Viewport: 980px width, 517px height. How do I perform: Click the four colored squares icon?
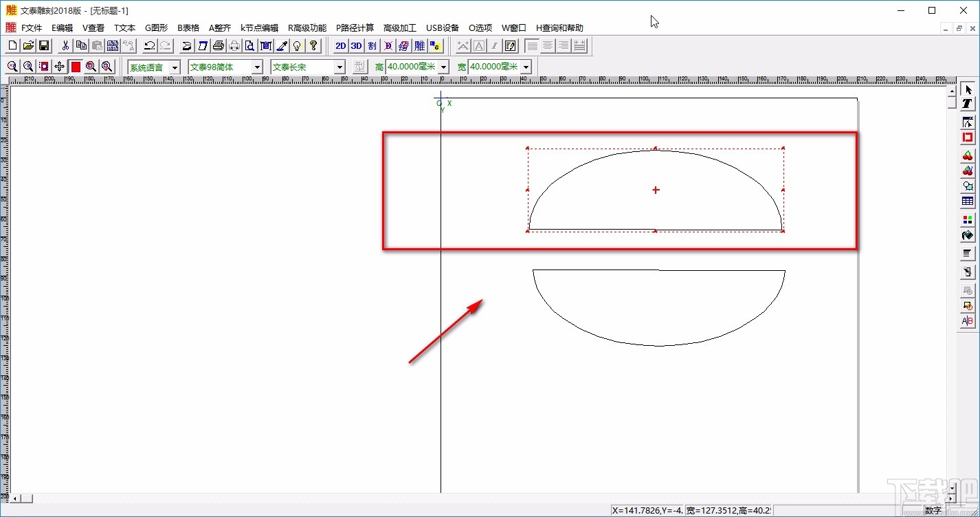[x=968, y=220]
